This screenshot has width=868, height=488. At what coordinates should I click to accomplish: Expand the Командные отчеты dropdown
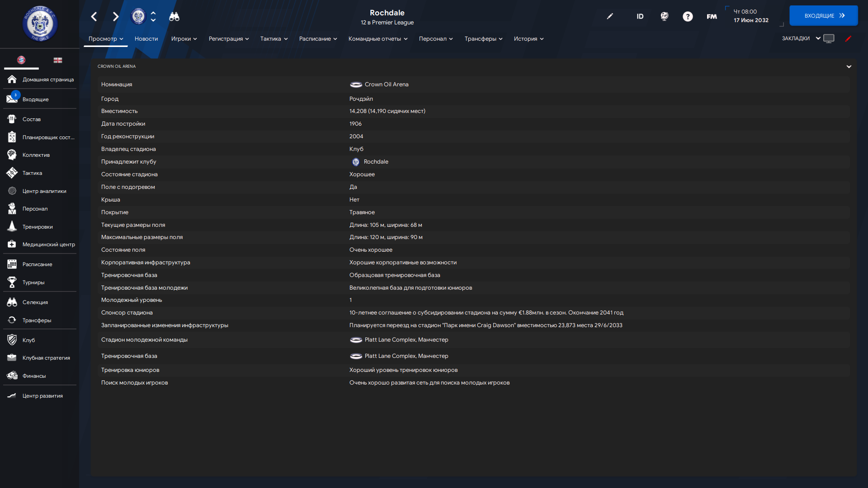click(377, 39)
